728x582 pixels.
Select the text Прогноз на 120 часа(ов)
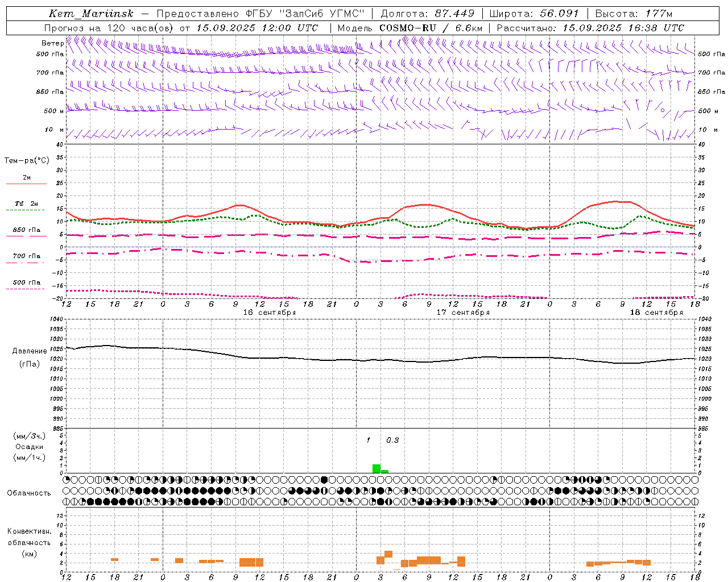coord(109,28)
